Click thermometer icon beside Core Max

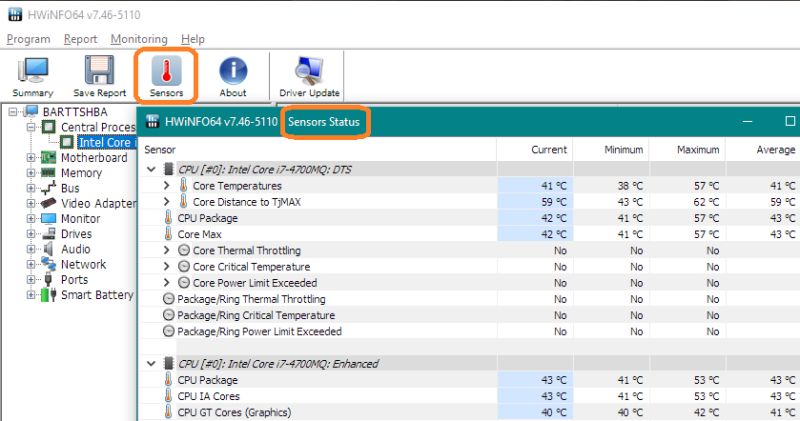tap(168, 234)
